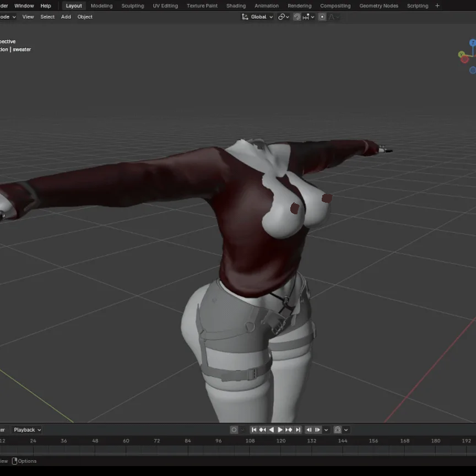
Task: Open the snapping options dropdown
Action: tap(309, 17)
